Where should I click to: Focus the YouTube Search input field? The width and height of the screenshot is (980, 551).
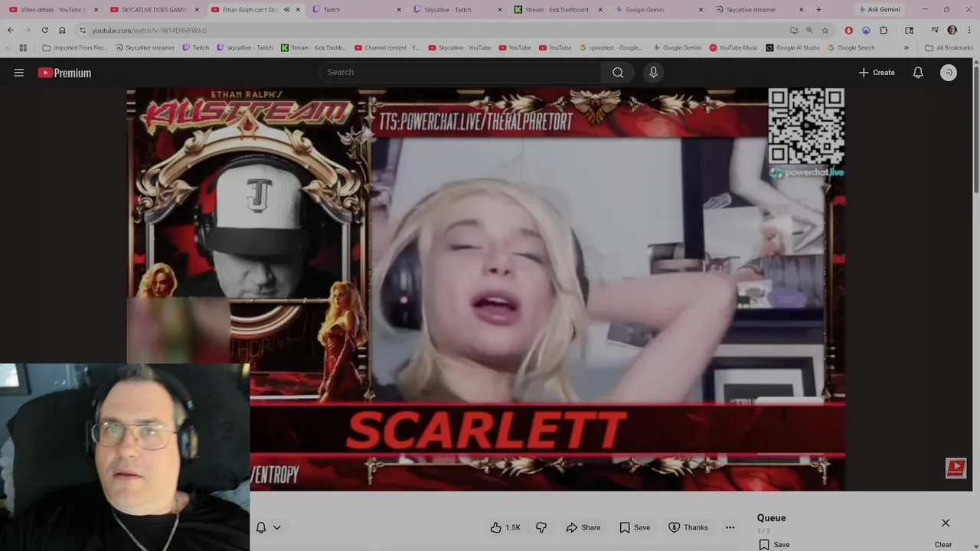tap(459, 72)
